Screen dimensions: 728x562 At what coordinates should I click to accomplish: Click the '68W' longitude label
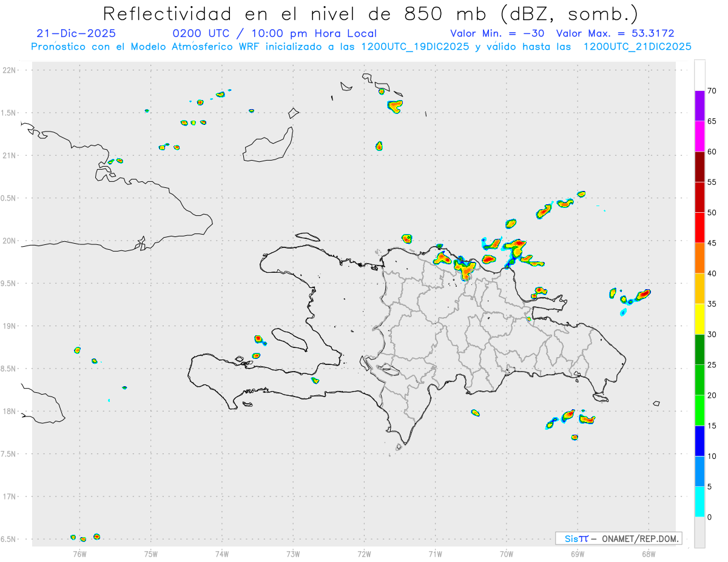pos(649,554)
